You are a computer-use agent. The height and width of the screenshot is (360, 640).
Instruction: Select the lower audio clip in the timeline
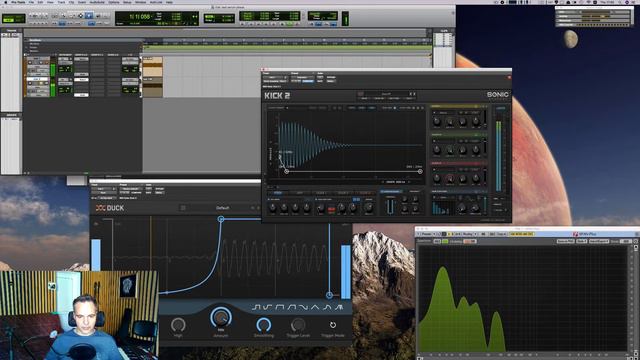point(153,87)
